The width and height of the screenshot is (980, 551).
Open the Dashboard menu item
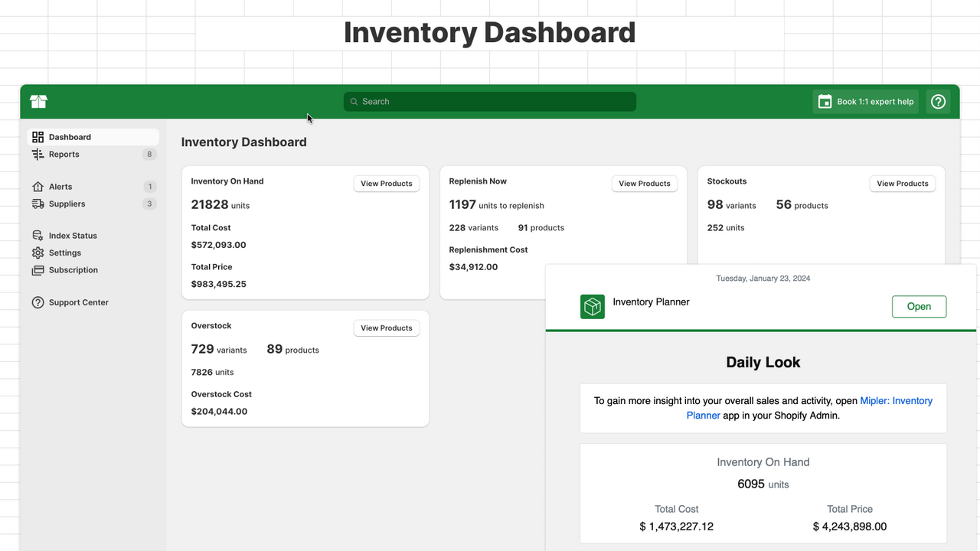(x=93, y=137)
